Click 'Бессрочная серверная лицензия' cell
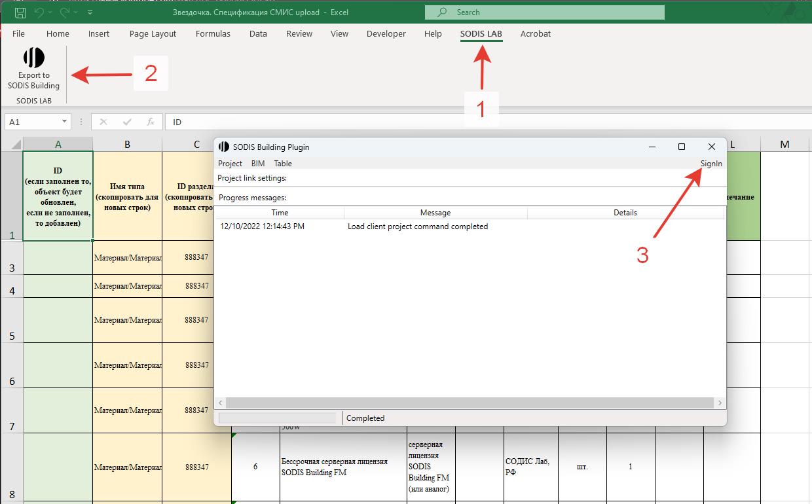The image size is (812, 504). pos(343,467)
